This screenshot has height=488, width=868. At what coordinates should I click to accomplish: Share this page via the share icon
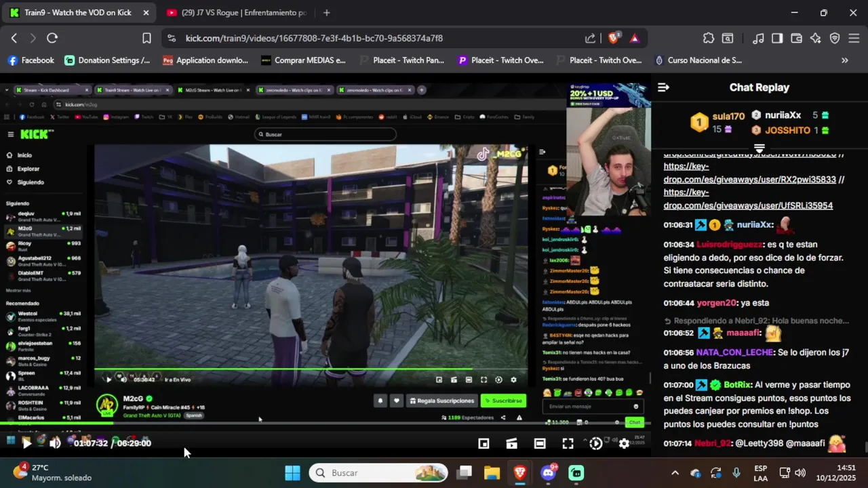pos(590,39)
